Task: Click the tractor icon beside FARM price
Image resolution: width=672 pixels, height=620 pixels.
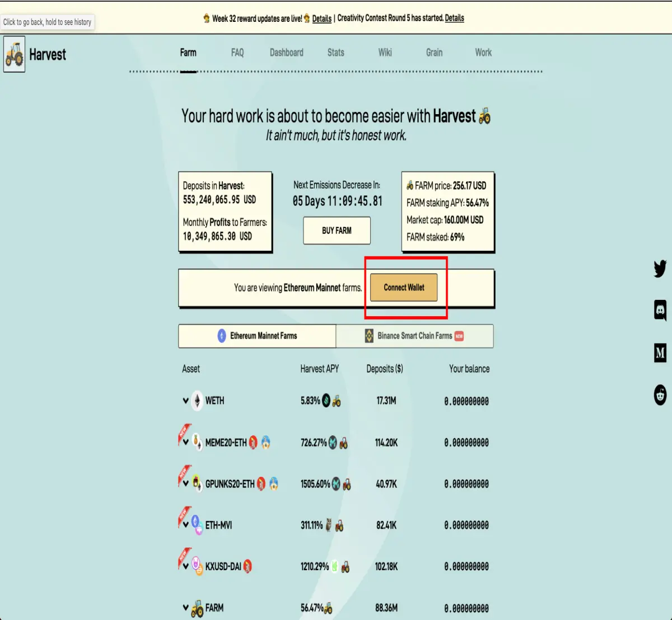Action: point(410,185)
